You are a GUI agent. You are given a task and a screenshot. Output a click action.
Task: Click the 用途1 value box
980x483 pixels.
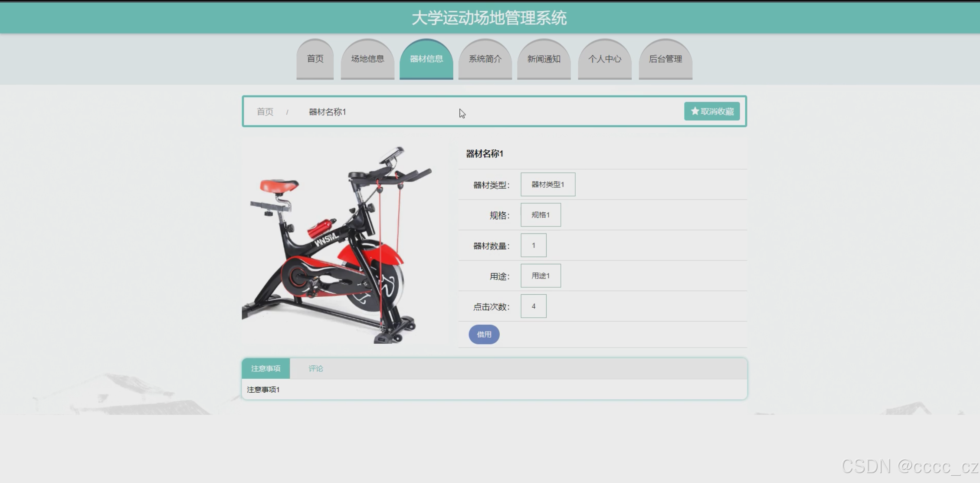(x=541, y=276)
